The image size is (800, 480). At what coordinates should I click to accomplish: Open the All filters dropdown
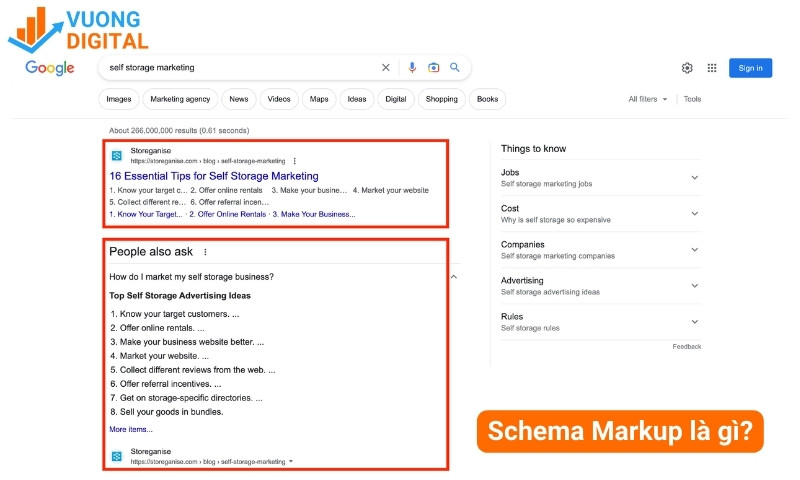click(x=647, y=99)
